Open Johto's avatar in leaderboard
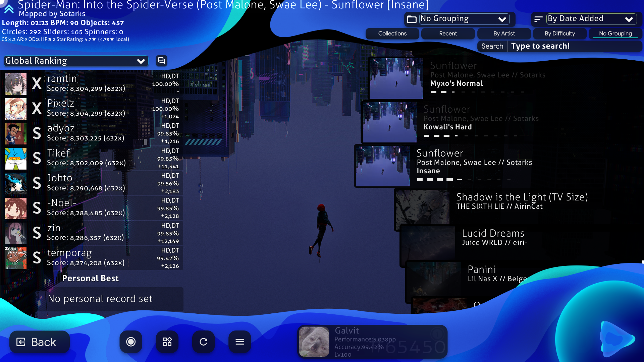Screen dimensions: 644x362 point(15,183)
